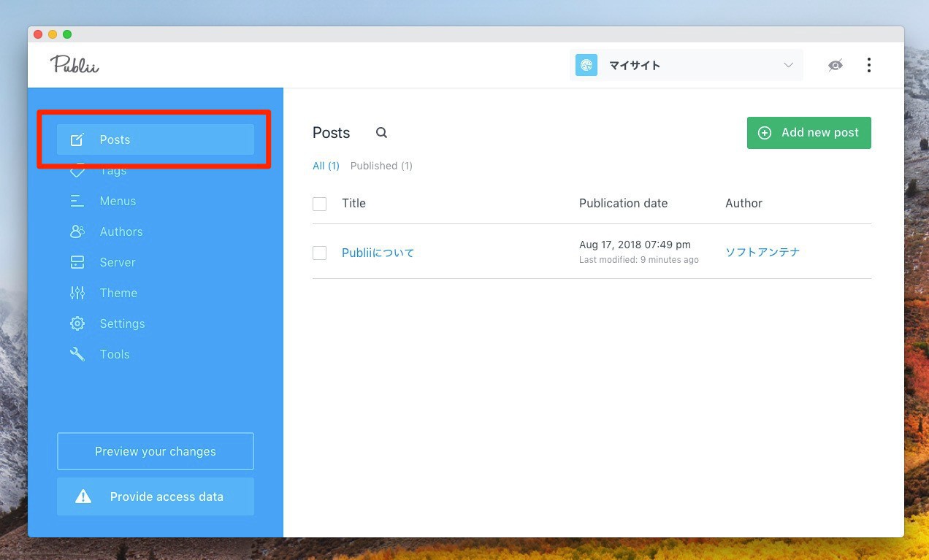929x560 pixels.
Task: Check the select-all checkbox beside Title
Action: pyautogui.click(x=319, y=204)
